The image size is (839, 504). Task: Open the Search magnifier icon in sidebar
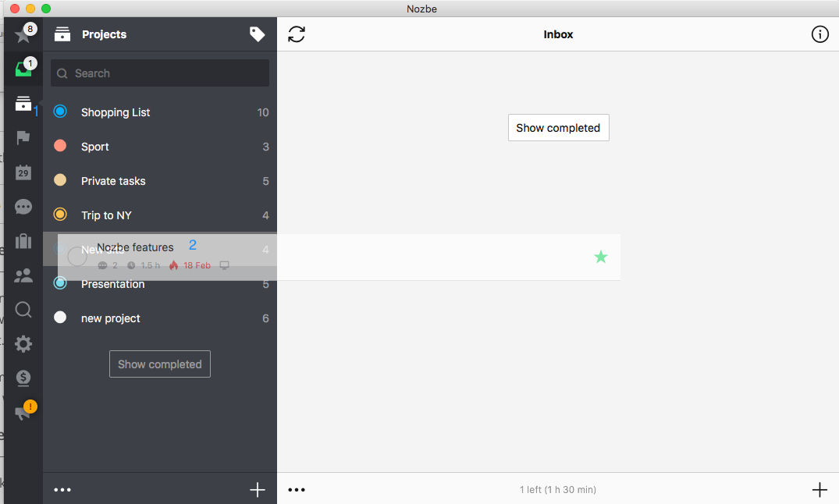(23, 309)
